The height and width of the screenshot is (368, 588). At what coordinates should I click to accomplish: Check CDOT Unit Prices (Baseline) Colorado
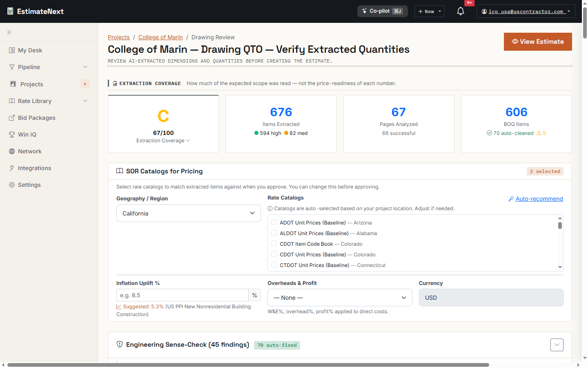point(274,254)
